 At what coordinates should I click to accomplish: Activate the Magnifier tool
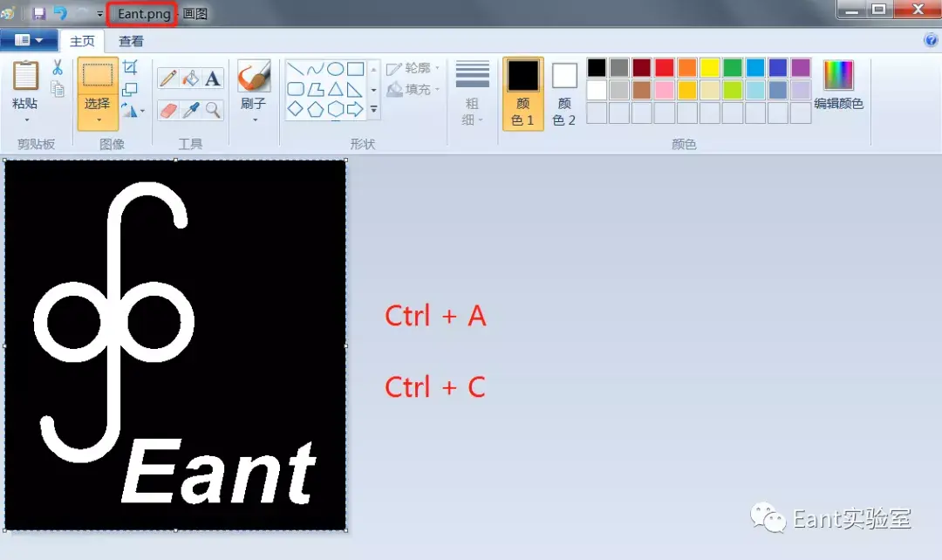[212, 110]
